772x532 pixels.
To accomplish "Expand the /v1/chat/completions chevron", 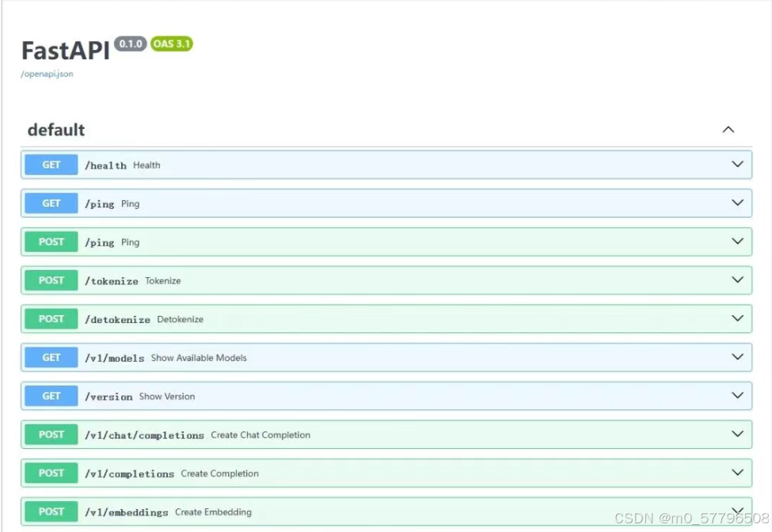I will click(x=737, y=434).
